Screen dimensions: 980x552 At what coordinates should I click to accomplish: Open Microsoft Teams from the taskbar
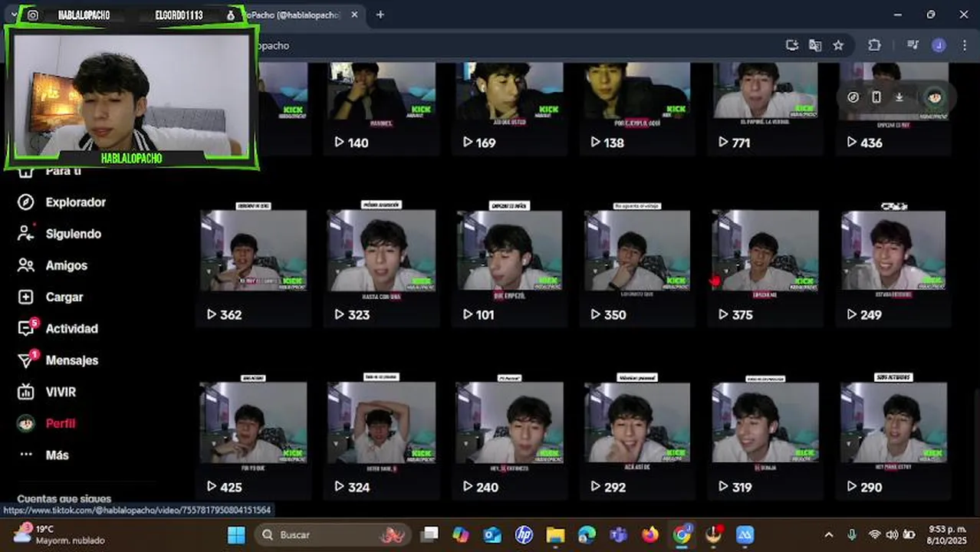point(618,534)
